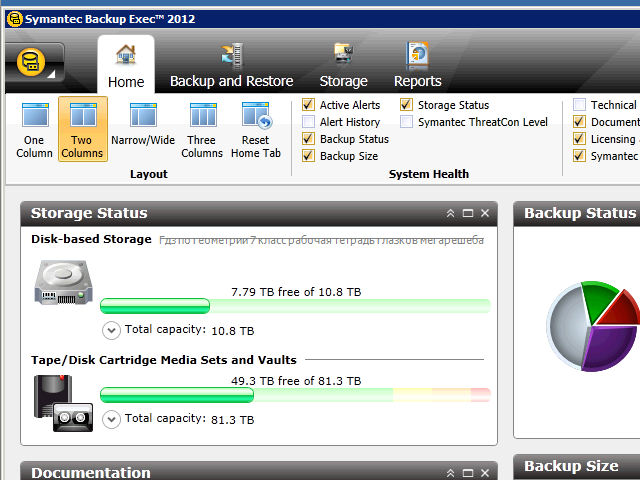This screenshot has height=480, width=640.
Task: Switch to Backup and Restore tab
Action: pyautogui.click(x=231, y=65)
